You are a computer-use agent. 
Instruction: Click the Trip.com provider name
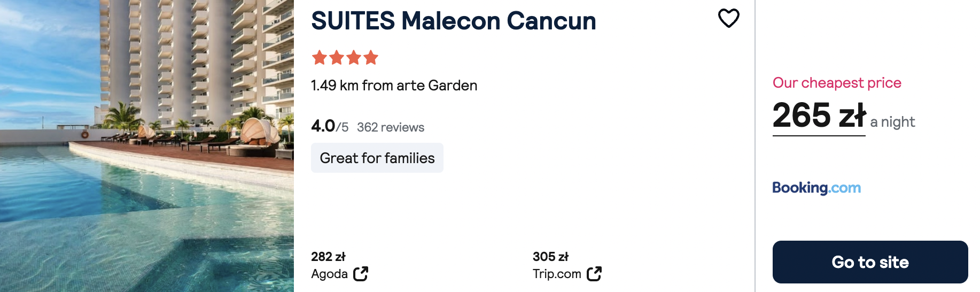[557, 274]
